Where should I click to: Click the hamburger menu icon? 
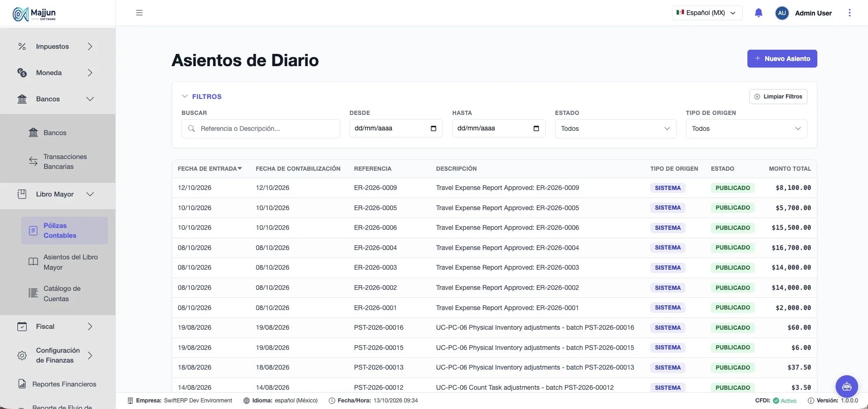tap(139, 13)
